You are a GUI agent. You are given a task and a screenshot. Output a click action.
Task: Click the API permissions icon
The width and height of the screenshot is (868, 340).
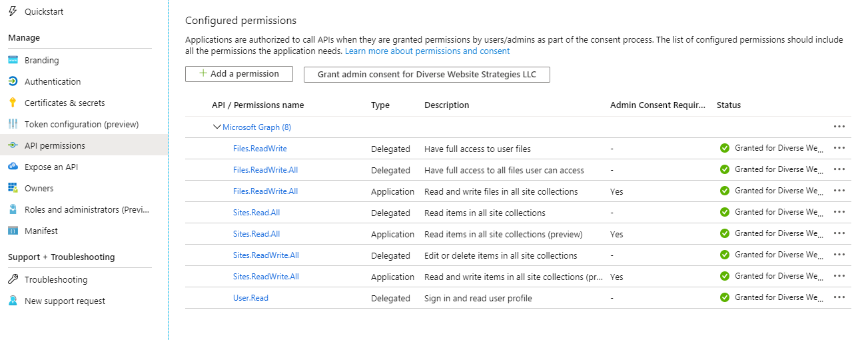[x=13, y=145]
